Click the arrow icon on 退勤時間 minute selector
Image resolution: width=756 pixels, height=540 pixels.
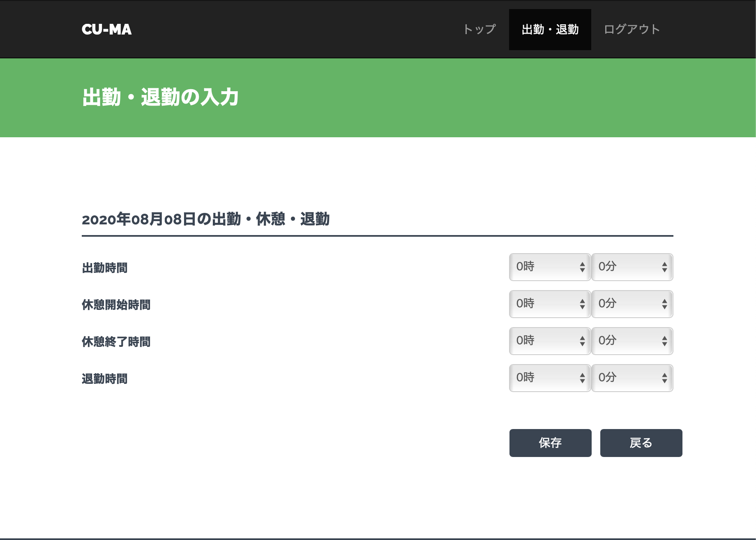pos(664,378)
